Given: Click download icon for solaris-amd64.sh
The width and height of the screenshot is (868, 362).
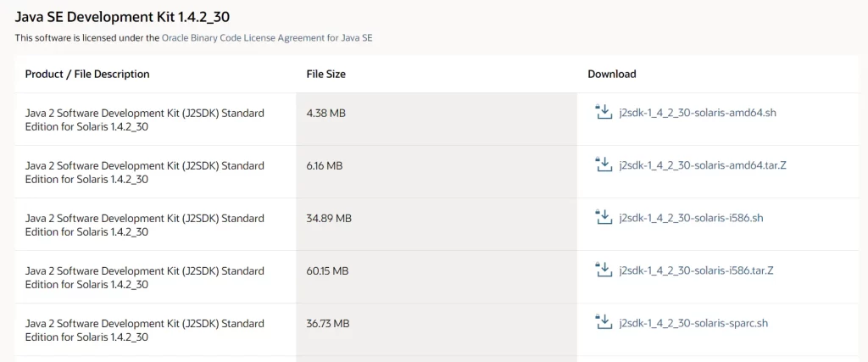Looking at the screenshot, I should 603,111.
